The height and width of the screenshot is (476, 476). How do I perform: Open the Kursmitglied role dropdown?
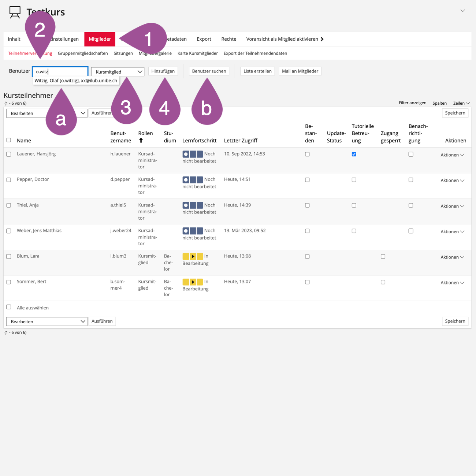pos(118,72)
